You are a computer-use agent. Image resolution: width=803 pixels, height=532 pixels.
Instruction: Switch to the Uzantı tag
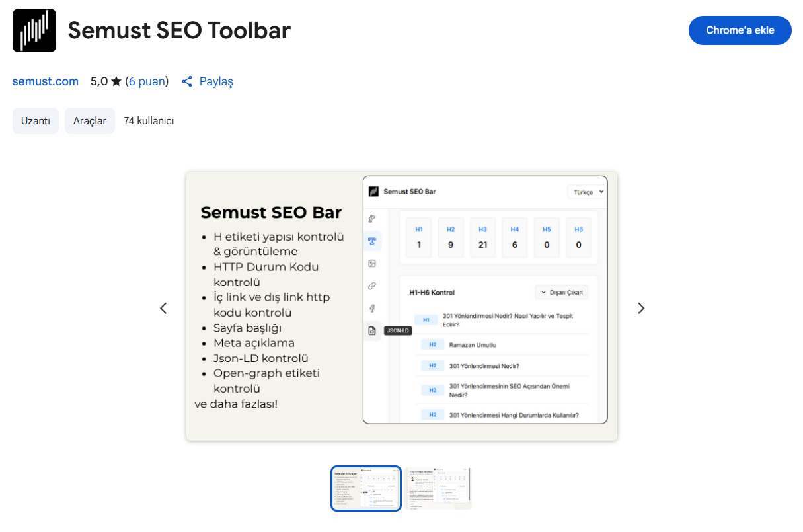(35, 121)
